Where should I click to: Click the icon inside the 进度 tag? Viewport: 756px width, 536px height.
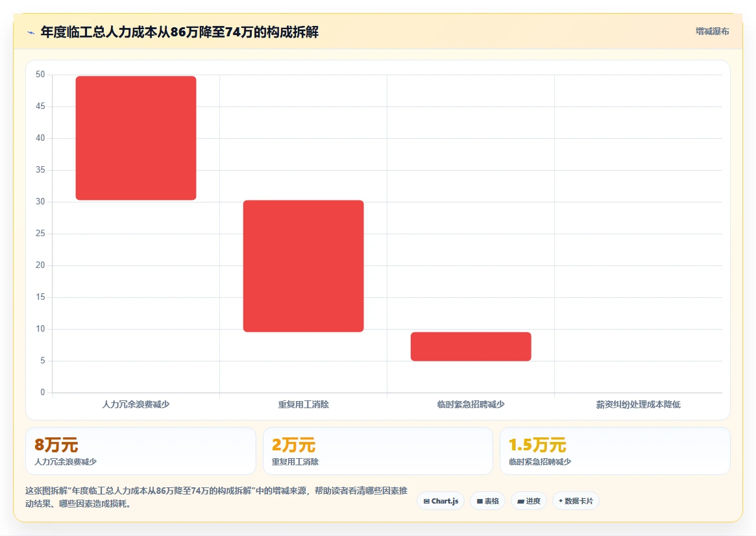[x=520, y=502]
